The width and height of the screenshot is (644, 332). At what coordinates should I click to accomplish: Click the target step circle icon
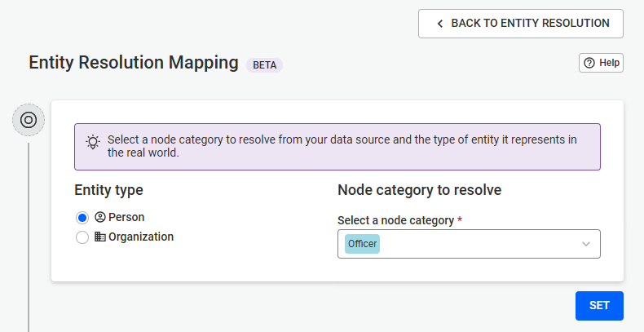point(29,120)
